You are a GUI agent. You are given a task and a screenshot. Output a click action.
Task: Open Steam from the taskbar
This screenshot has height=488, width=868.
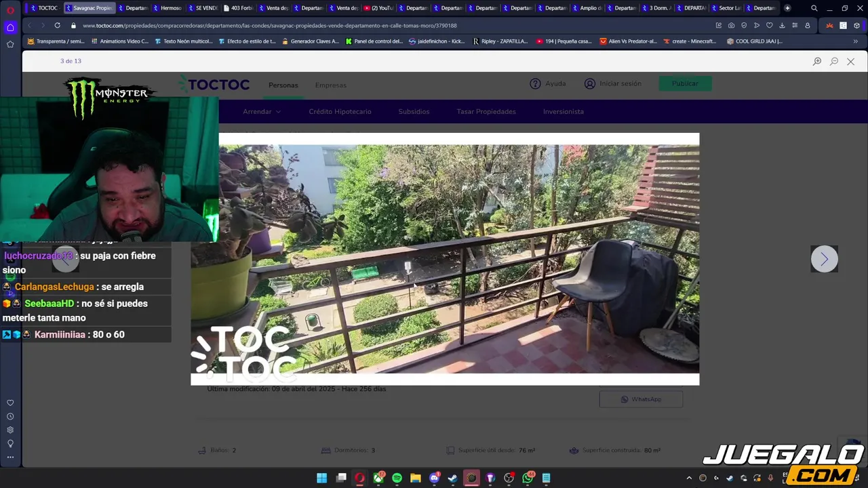[452, 478]
